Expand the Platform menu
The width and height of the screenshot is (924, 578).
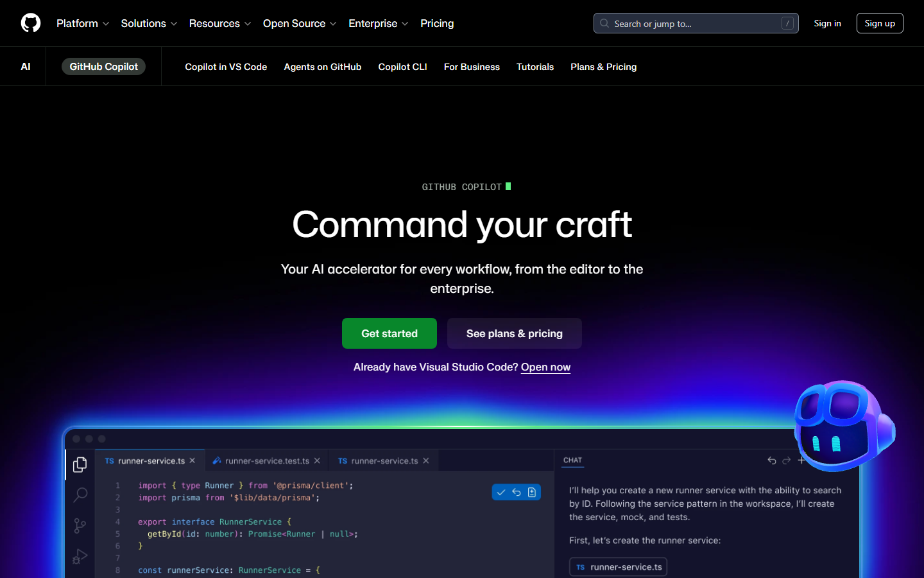pyautogui.click(x=83, y=23)
